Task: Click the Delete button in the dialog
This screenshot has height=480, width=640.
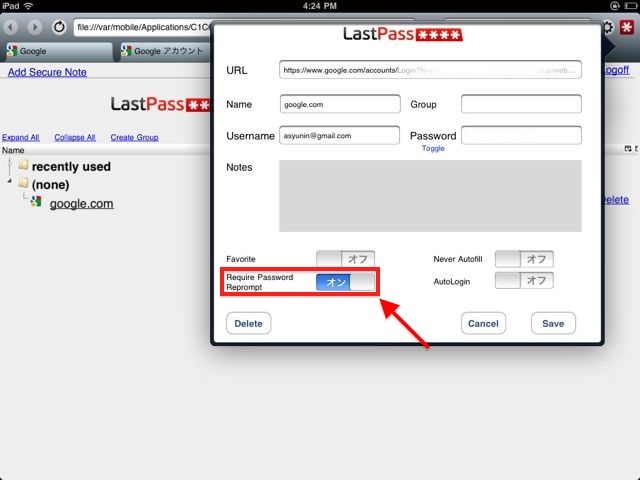Action: click(249, 323)
